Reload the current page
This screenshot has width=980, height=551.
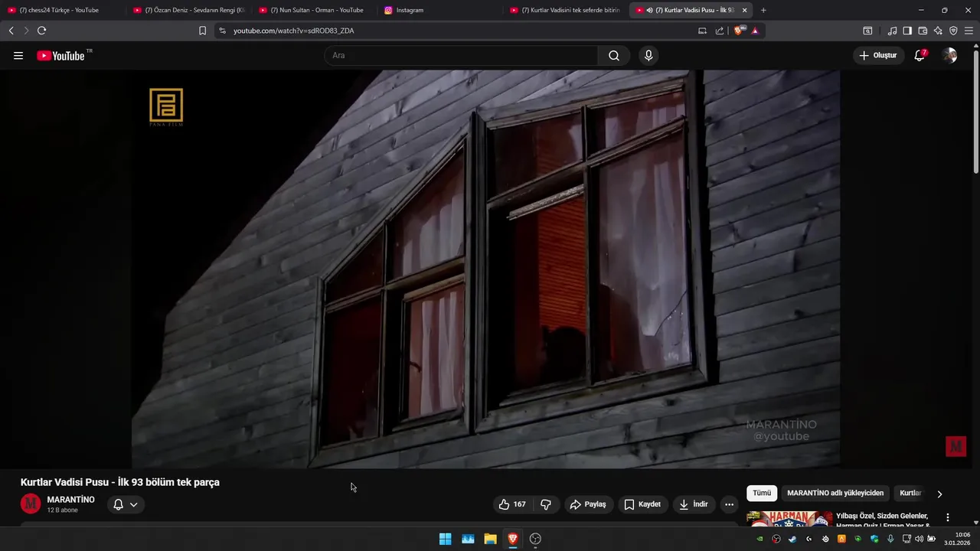click(41, 31)
